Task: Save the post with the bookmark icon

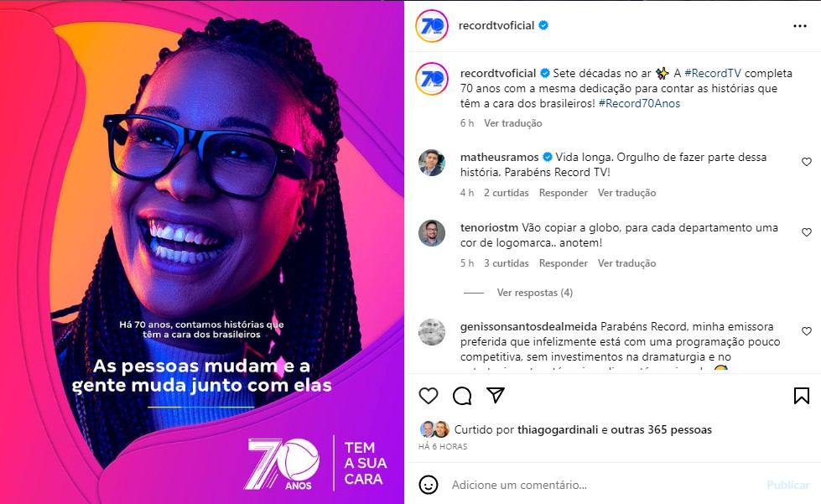Action: tap(801, 396)
